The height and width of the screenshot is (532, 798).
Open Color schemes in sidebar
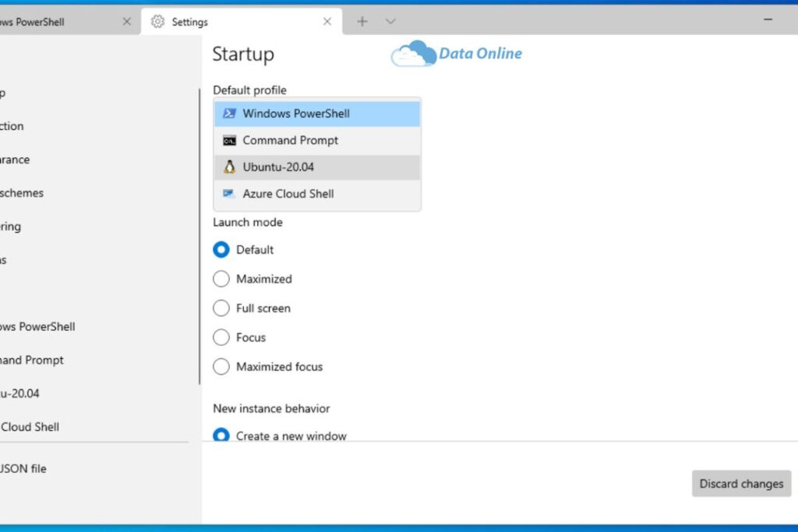click(x=21, y=193)
